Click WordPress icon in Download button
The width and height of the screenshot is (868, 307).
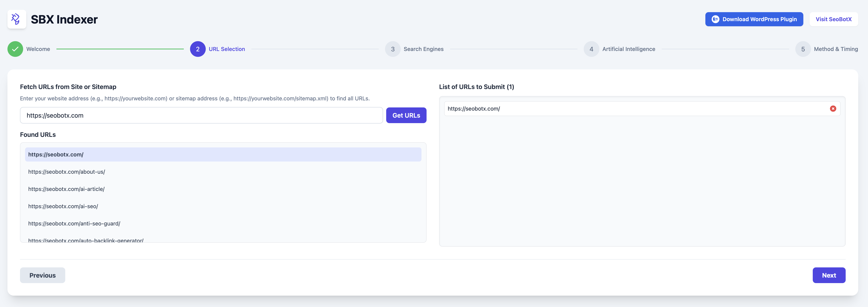click(x=715, y=20)
